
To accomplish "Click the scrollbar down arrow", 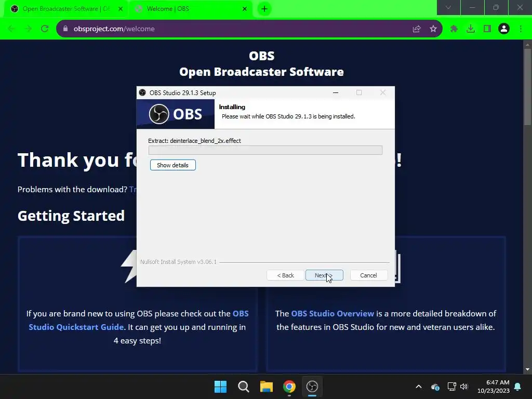I will pos(527,369).
